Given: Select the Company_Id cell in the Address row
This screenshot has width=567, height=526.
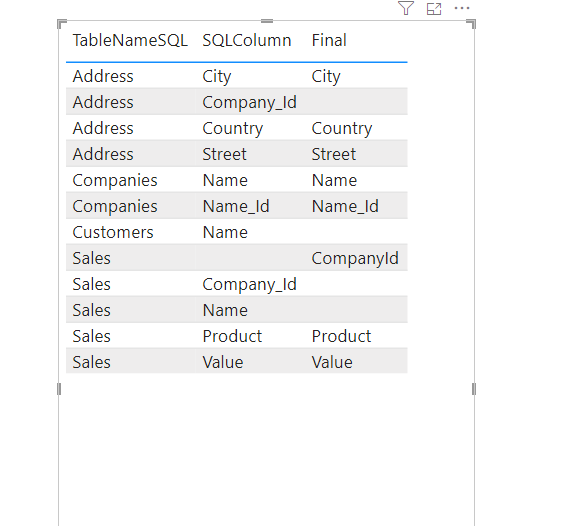Looking at the screenshot, I should (250, 102).
